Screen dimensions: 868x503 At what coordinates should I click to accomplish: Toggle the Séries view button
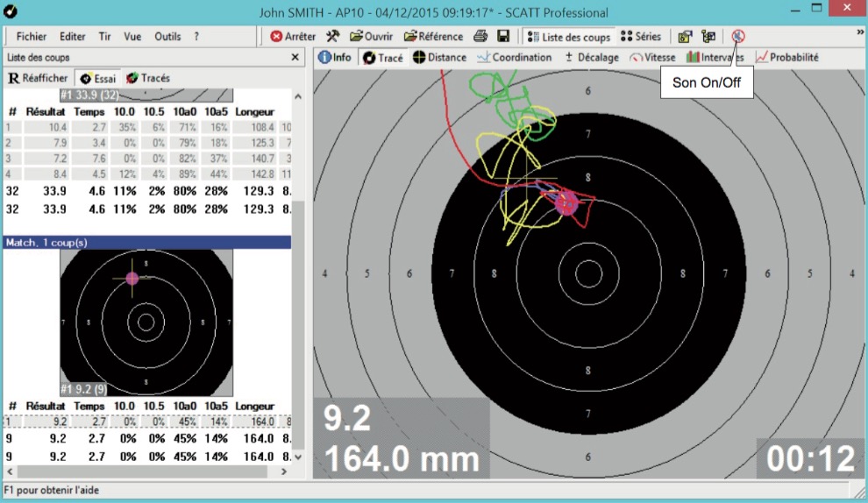[x=641, y=37]
